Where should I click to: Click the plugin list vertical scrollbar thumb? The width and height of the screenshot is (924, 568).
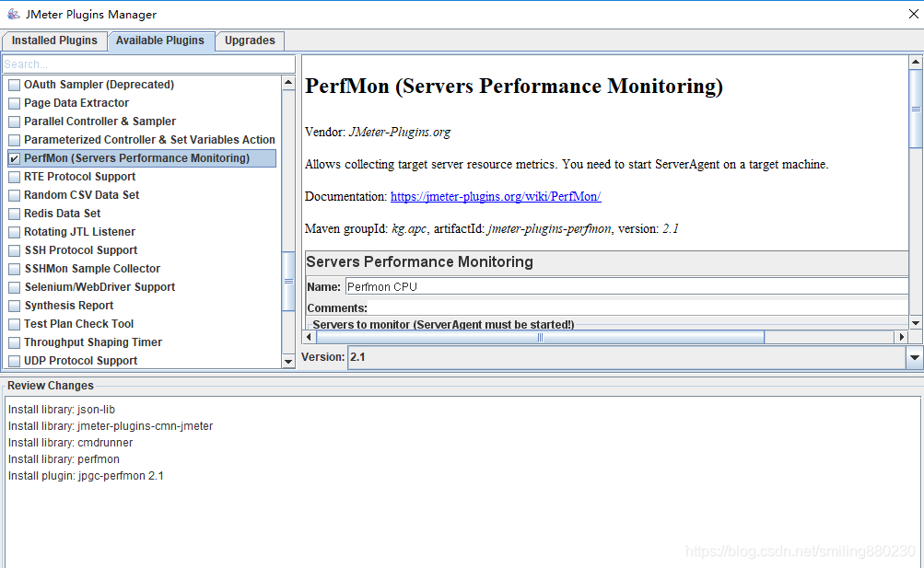tap(288, 281)
